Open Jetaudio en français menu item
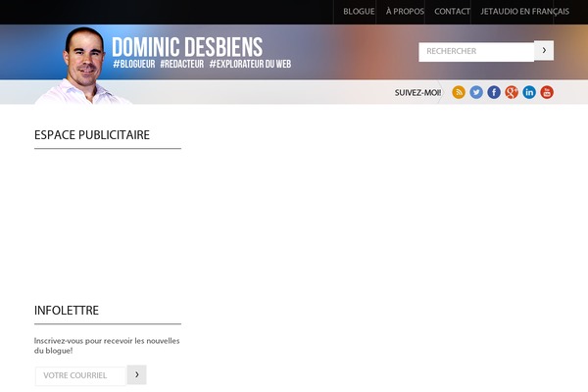The height and width of the screenshot is (392, 588). 524,12
